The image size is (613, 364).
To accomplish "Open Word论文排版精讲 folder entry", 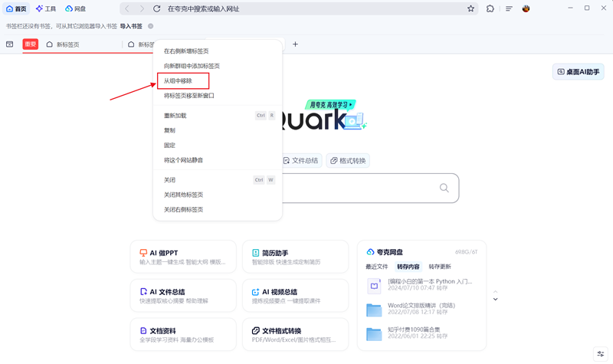I will (421, 309).
